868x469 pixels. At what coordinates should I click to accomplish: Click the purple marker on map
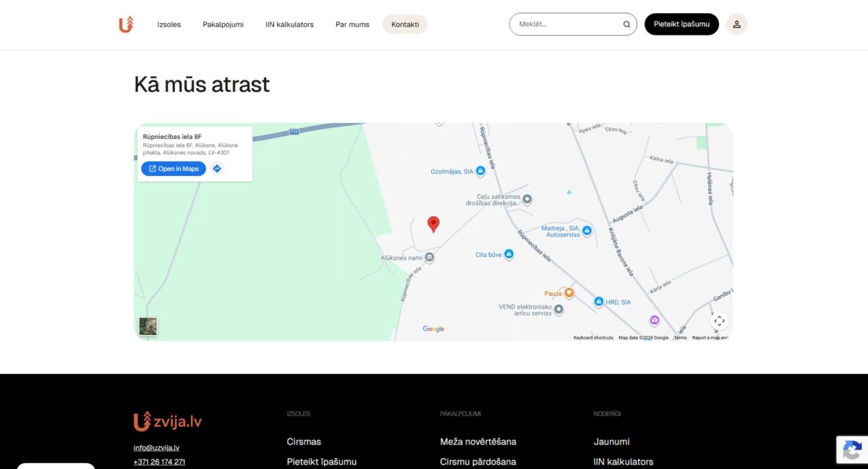coord(655,320)
